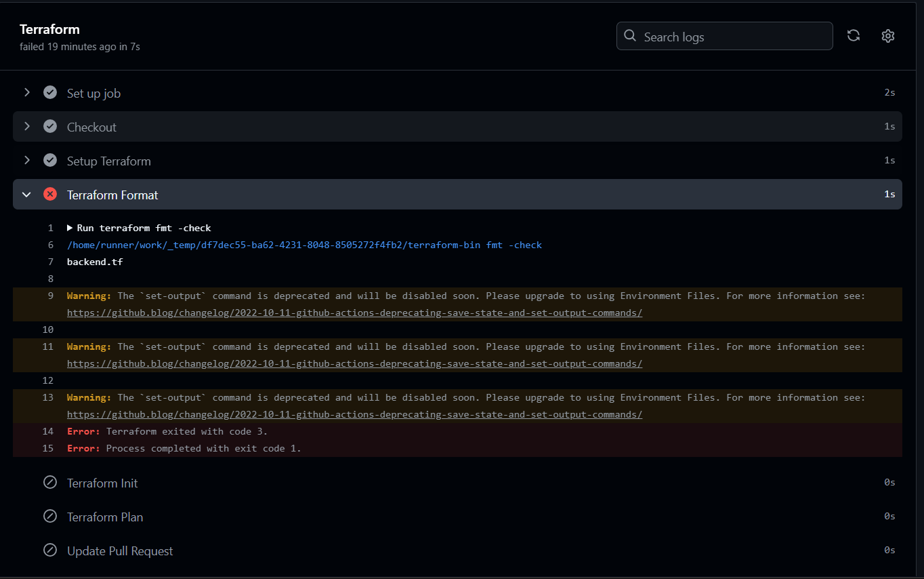Select the Terraform Plan step label
The image size is (924, 579).
pos(105,517)
